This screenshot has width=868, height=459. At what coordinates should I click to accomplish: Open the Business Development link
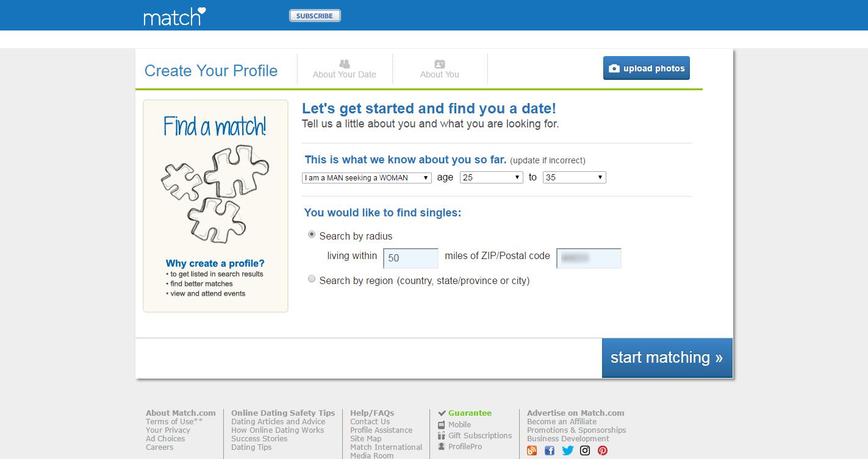568,439
